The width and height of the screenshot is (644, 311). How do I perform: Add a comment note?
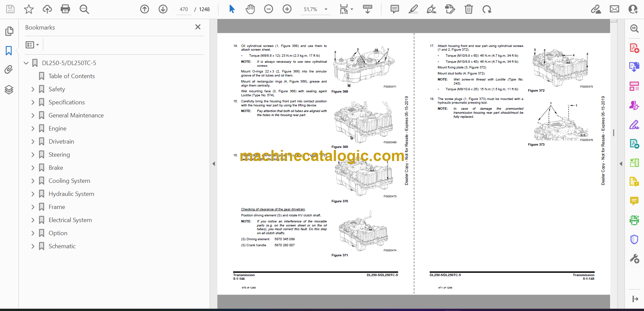pyautogui.click(x=395, y=9)
